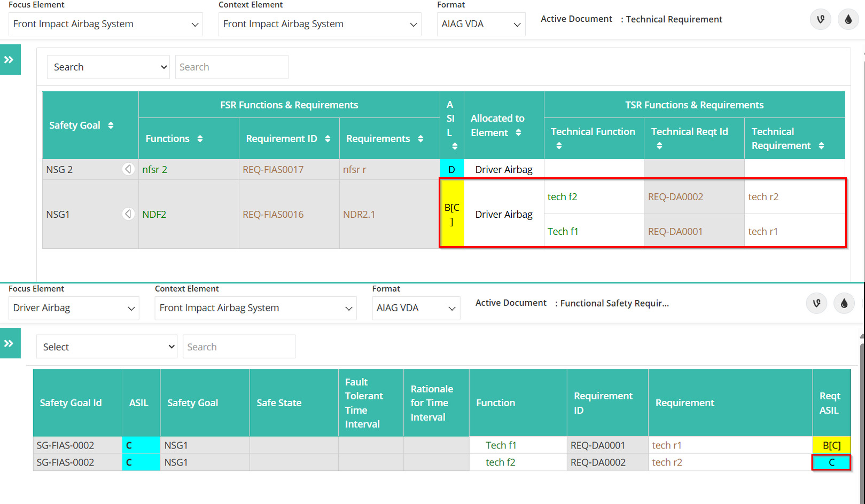Sort by Technical Function column

[559, 146]
